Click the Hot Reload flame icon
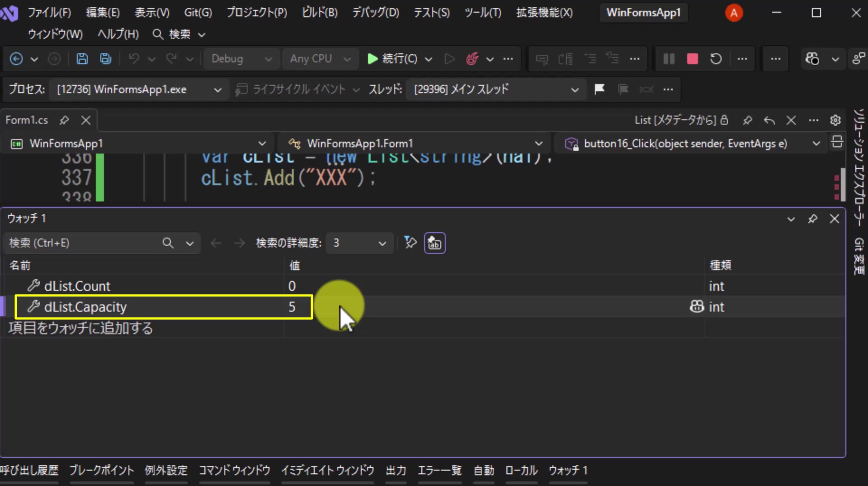This screenshot has width=868, height=486. pyautogui.click(x=472, y=59)
